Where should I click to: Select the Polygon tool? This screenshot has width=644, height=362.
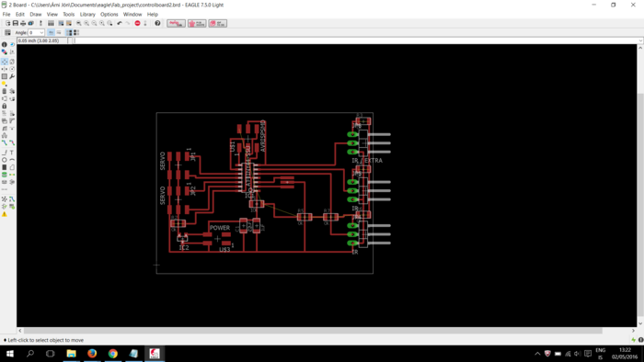click(12, 167)
